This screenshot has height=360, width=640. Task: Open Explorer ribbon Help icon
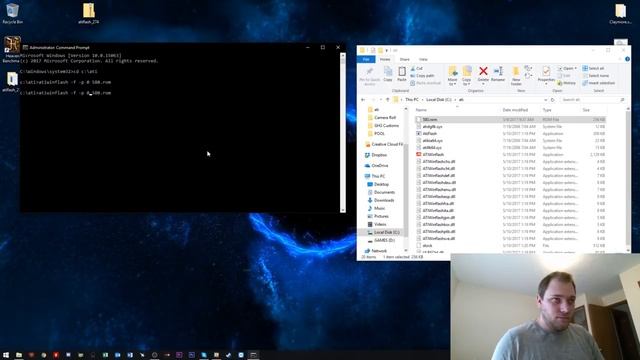[627, 59]
